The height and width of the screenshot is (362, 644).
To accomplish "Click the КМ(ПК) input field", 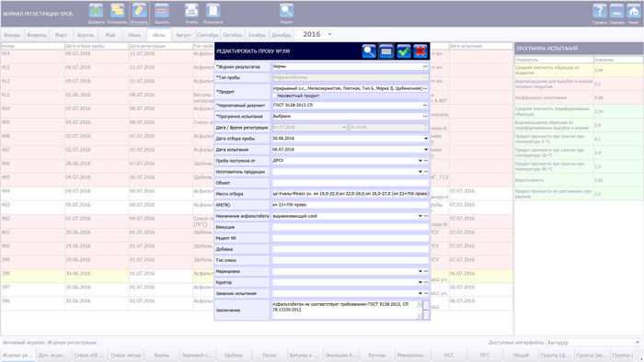I will pos(351,205).
